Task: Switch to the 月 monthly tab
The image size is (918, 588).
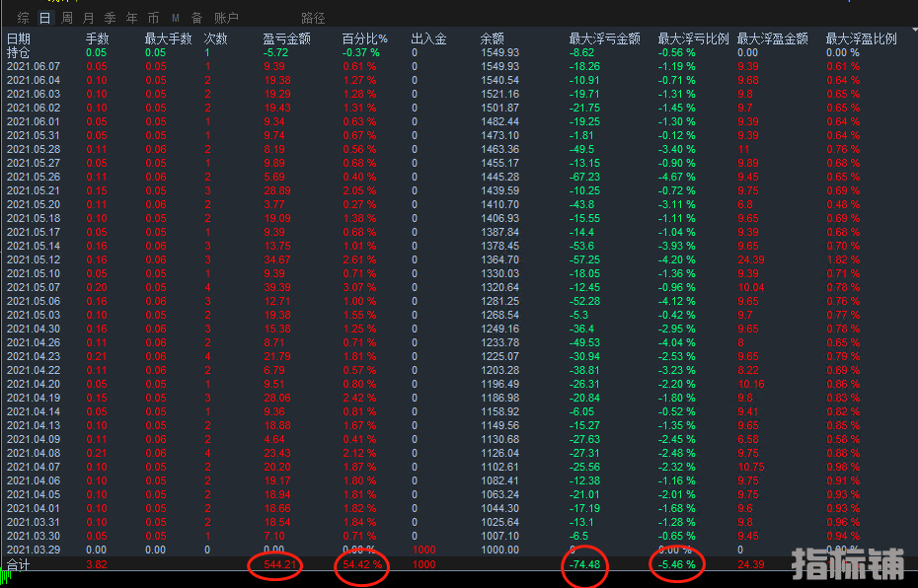Action: 89,18
